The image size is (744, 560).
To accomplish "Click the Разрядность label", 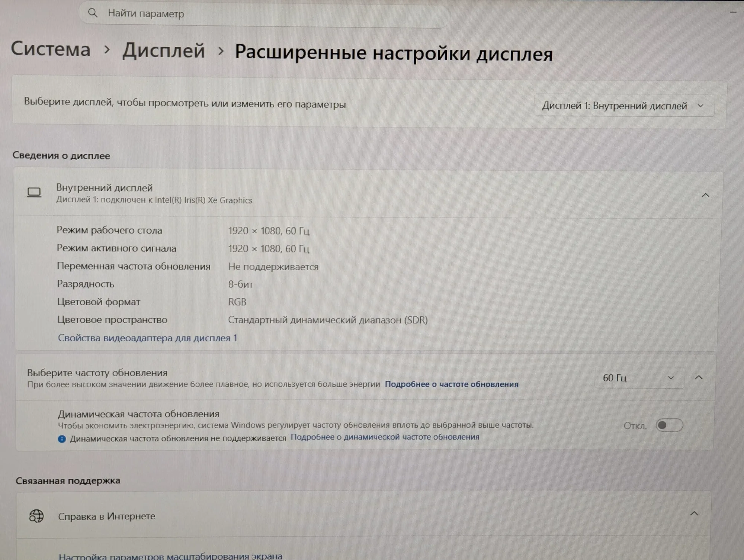I will pos(86,284).
